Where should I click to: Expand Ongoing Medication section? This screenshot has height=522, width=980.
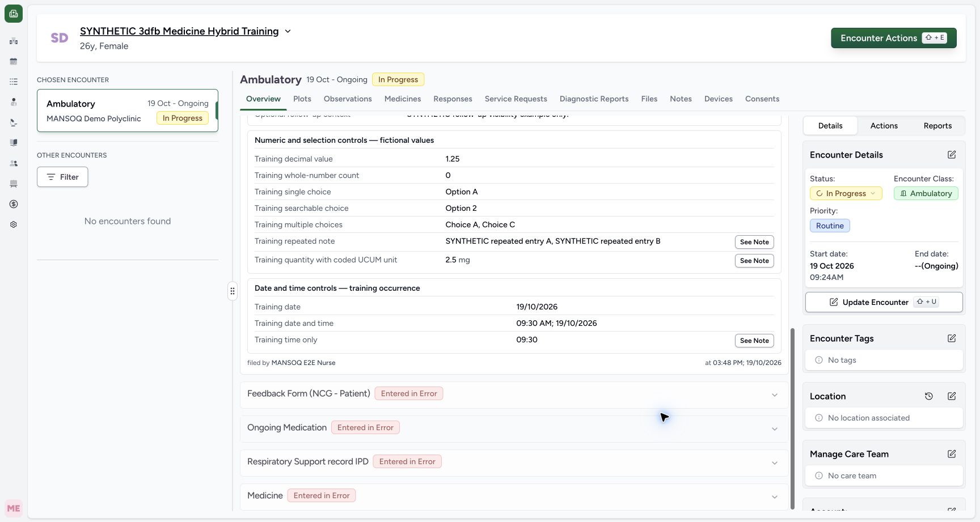pos(514,429)
